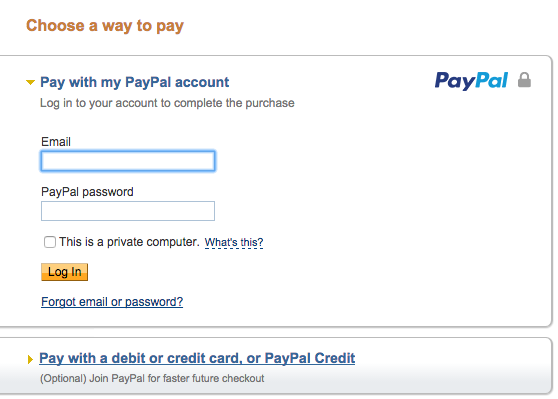The height and width of the screenshot is (399, 558).
Task: Open the 'What's this?' help link
Action: click(234, 242)
